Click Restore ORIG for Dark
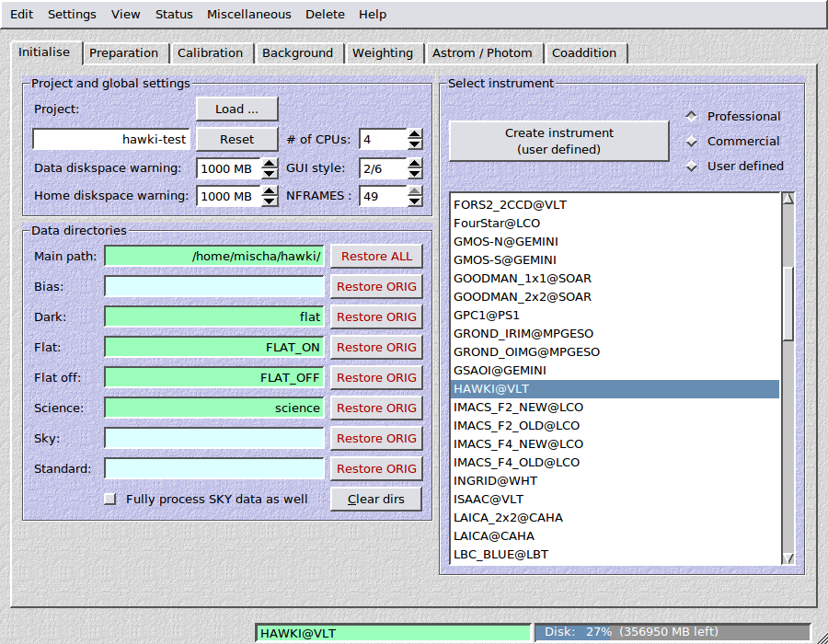This screenshot has height=644, width=828. pyautogui.click(x=376, y=316)
